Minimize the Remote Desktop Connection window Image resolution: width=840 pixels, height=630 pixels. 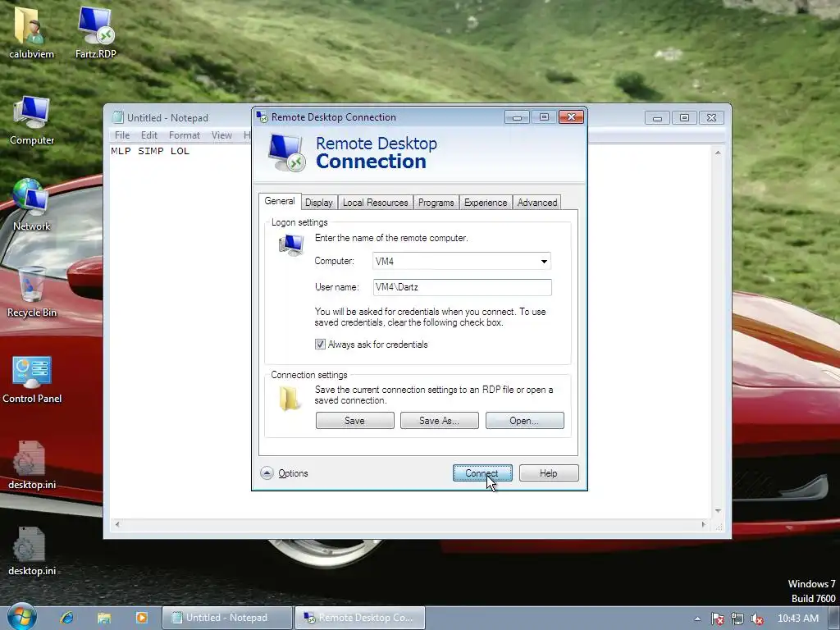(517, 116)
